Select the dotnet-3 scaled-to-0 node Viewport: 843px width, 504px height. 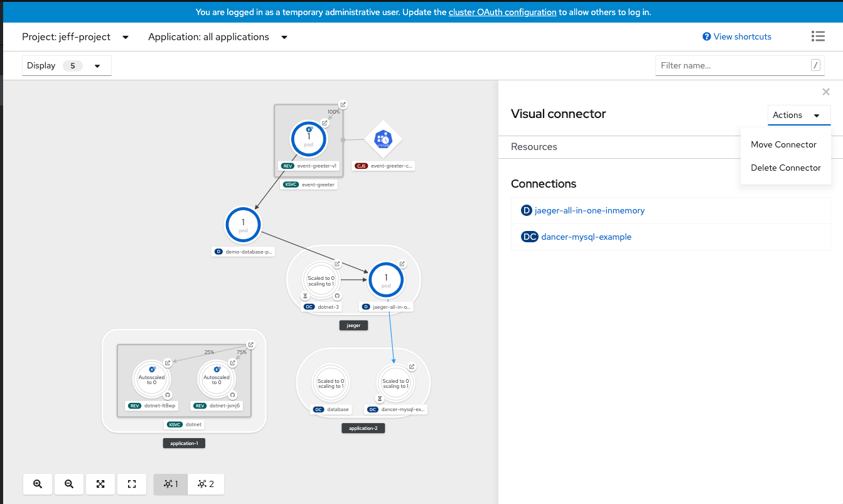(321, 280)
